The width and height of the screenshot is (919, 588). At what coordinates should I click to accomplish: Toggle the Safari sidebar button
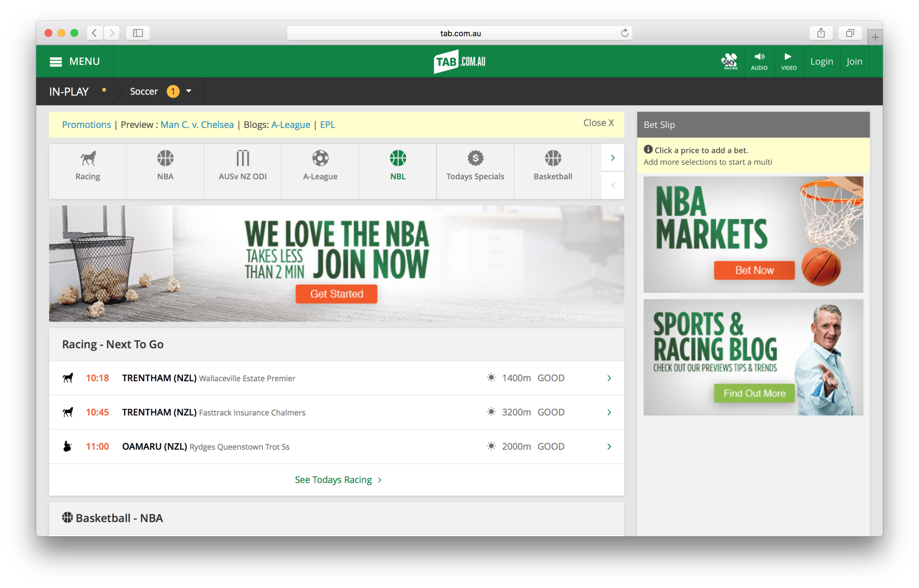[138, 33]
